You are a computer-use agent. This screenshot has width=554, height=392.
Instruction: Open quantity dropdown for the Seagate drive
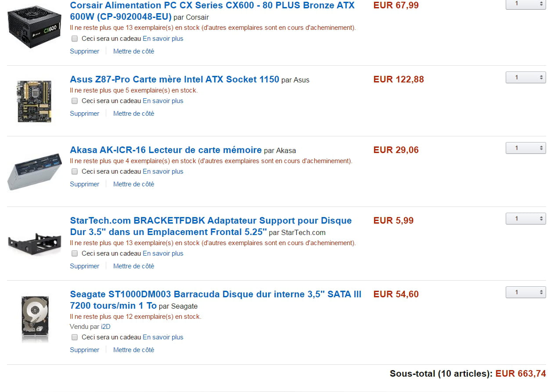point(525,292)
